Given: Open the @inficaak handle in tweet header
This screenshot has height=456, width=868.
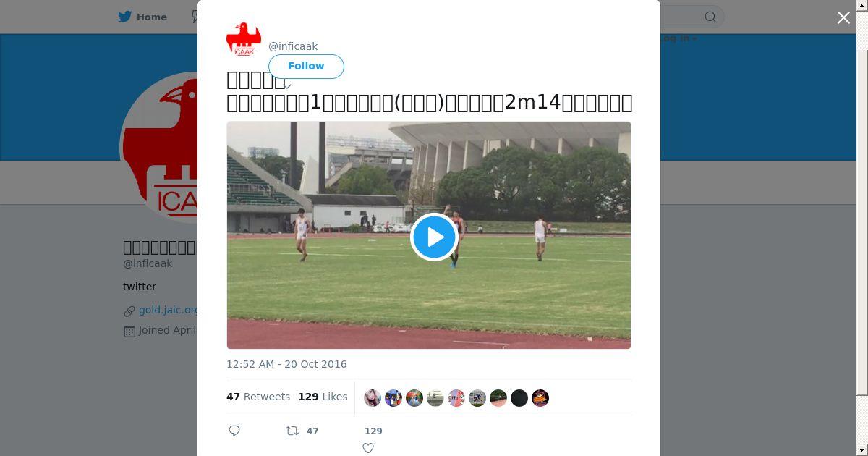Looking at the screenshot, I should pyautogui.click(x=293, y=46).
